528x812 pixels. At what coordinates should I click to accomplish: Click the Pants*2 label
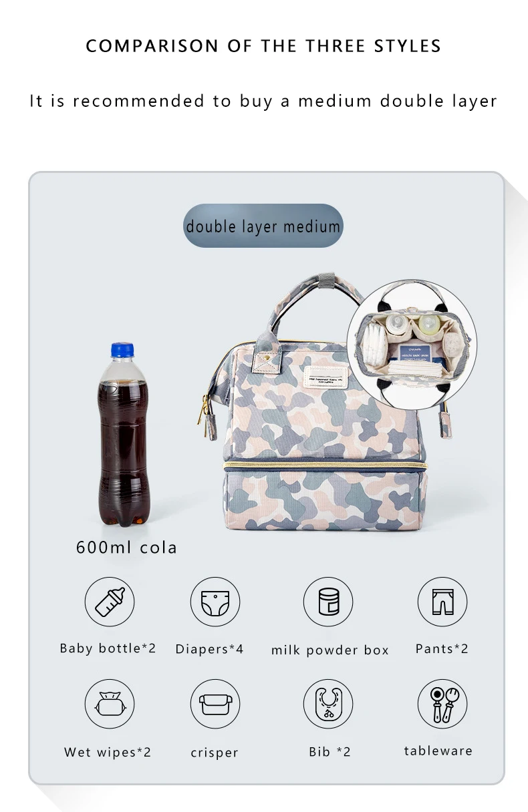[x=442, y=648]
